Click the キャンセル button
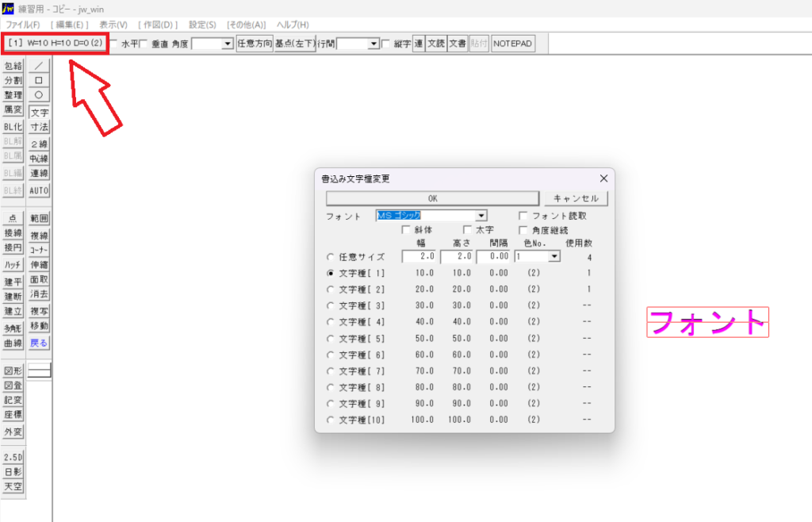The width and height of the screenshot is (812, 522). 576,198
